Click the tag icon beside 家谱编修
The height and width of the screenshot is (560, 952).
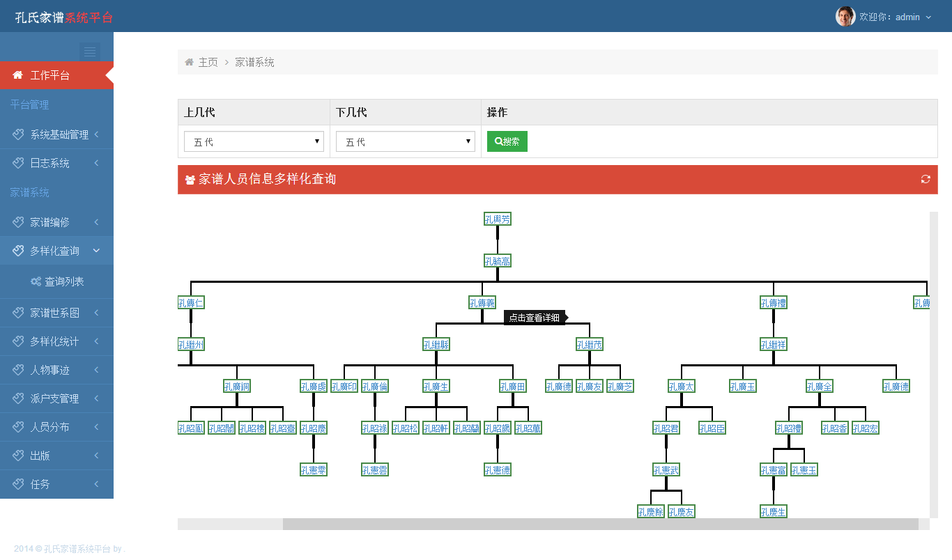19,222
